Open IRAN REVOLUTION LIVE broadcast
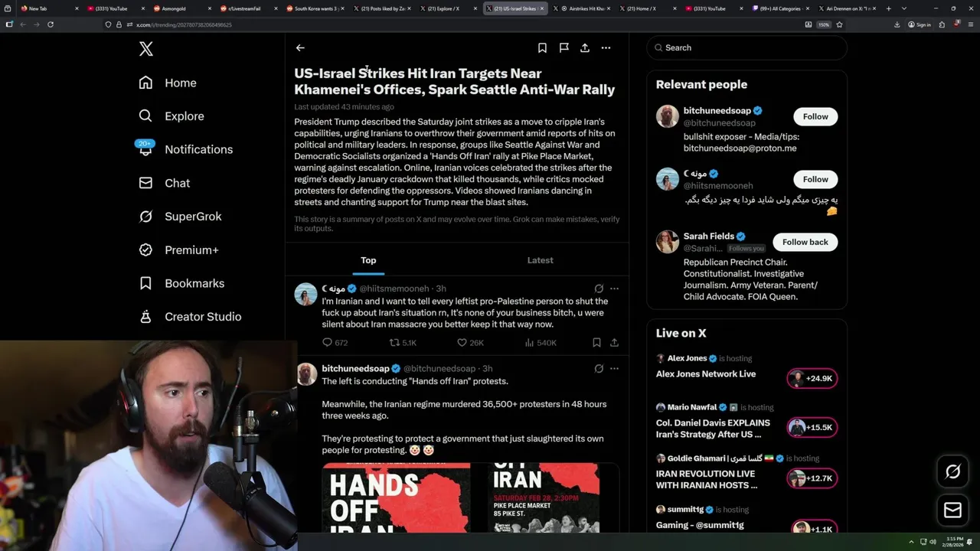Screen dimensions: 980x551 (x=707, y=479)
